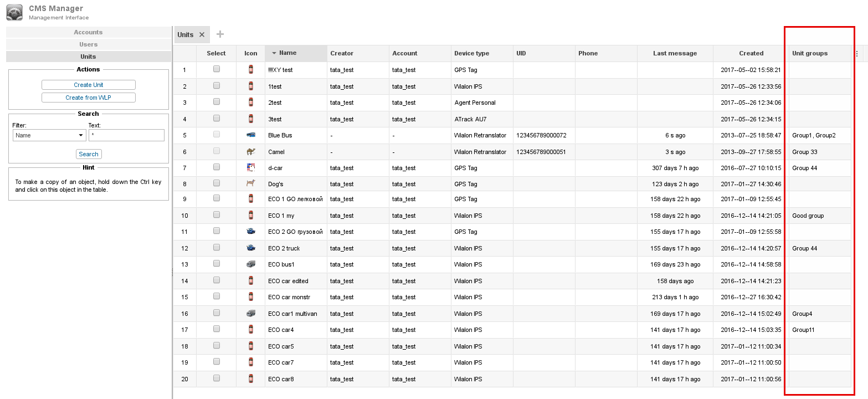The width and height of the screenshot is (868, 399).
Task: Switch to the Users section
Action: click(x=88, y=44)
